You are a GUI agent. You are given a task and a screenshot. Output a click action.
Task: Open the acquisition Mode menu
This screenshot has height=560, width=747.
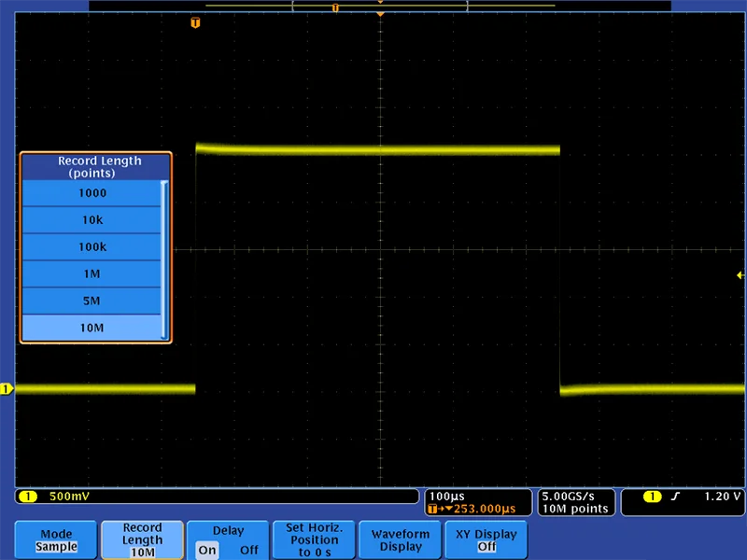coord(56,540)
